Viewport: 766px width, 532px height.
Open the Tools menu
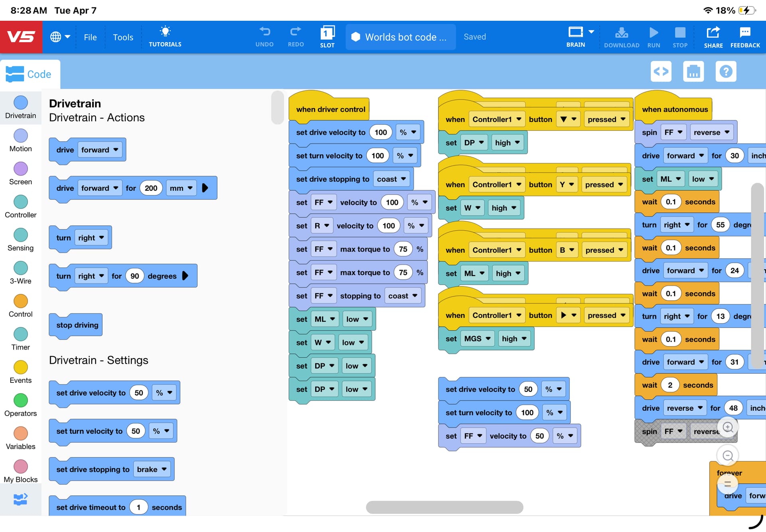[123, 37]
